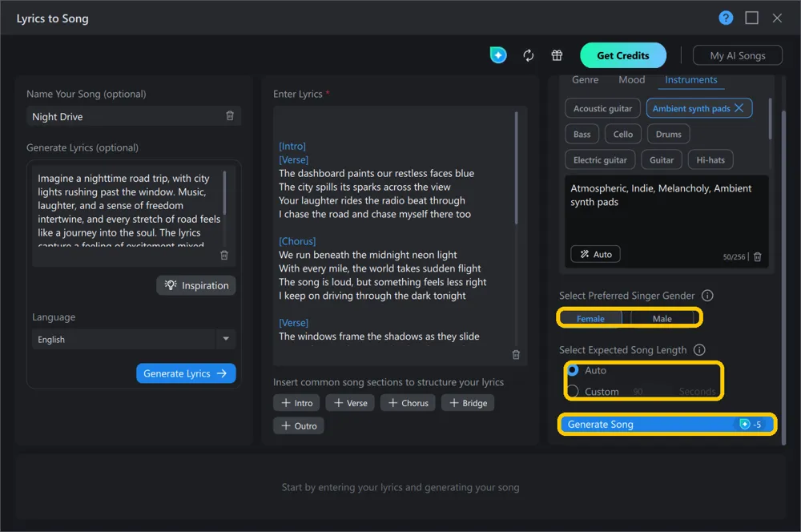Close the Lyrics to Song window
Image resolution: width=801 pixels, height=532 pixels.
[777, 18]
